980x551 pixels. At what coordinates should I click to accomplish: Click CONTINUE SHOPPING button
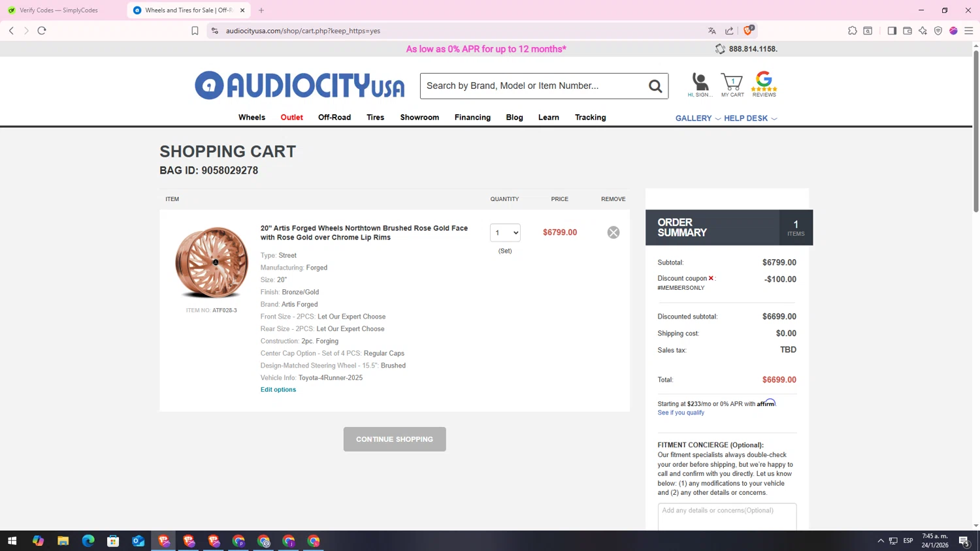pyautogui.click(x=395, y=439)
